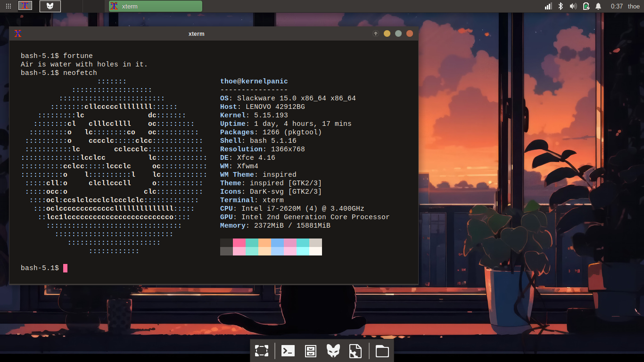
Task: Switch to the second workspace with fox icon
Action: tap(50, 6)
